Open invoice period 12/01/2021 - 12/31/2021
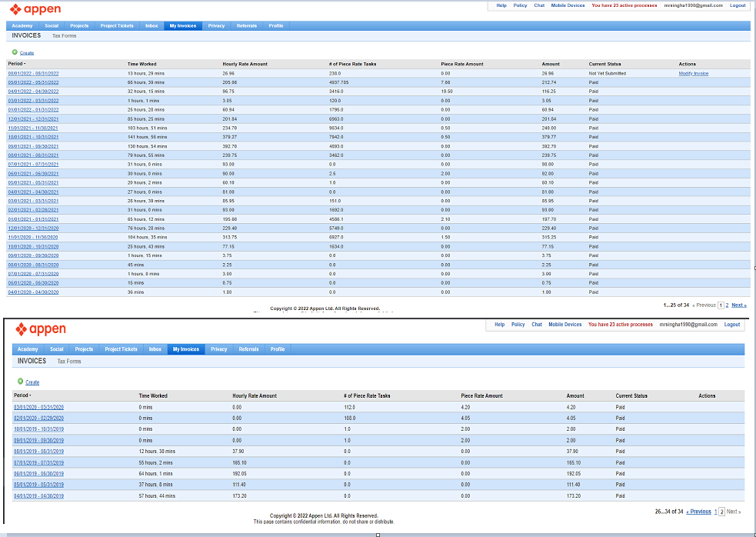The height and width of the screenshot is (537, 756). pyautogui.click(x=33, y=118)
